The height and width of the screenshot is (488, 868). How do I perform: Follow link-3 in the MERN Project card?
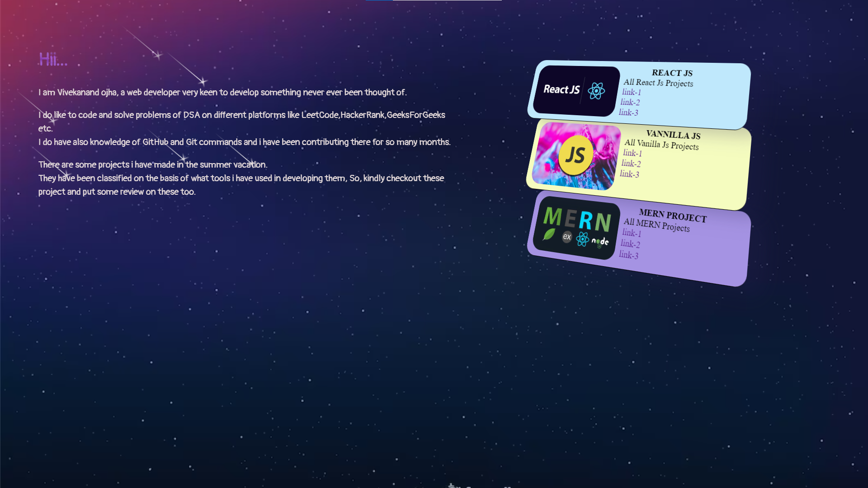[x=628, y=255]
